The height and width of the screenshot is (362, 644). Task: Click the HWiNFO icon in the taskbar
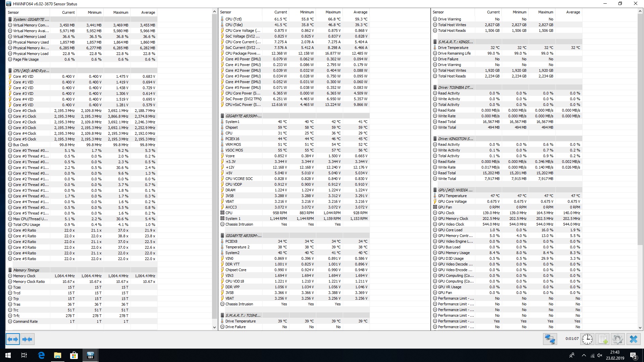(x=90, y=355)
